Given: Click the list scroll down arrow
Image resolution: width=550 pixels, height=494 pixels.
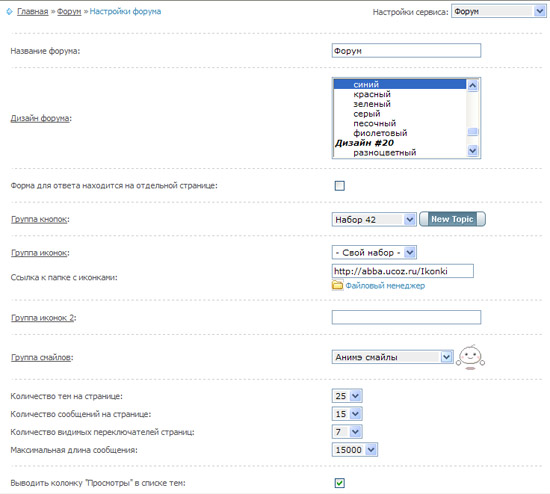Looking at the screenshot, I should tap(472, 151).
